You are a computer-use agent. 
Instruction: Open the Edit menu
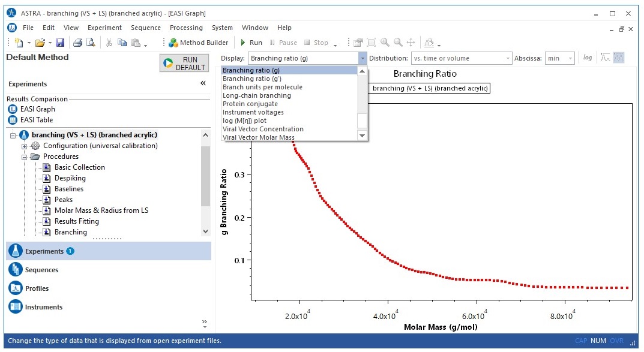pyautogui.click(x=49, y=28)
